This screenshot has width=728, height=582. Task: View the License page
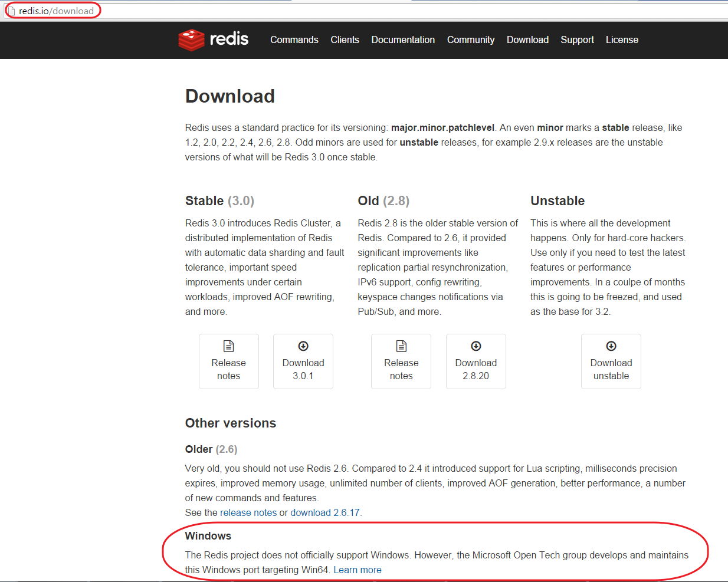622,40
